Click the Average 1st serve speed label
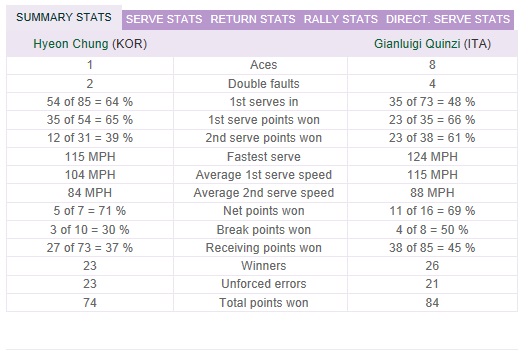530x361 pixels. (264, 175)
